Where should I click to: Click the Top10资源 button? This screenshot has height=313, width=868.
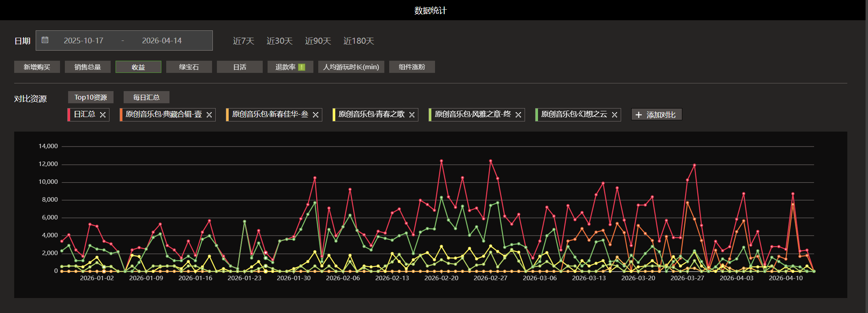pos(90,97)
